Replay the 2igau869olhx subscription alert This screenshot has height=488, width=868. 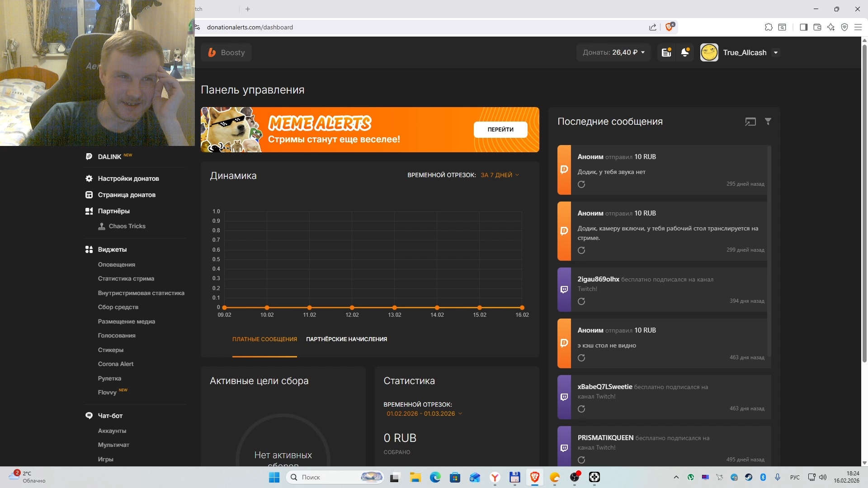[x=581, y=301]
